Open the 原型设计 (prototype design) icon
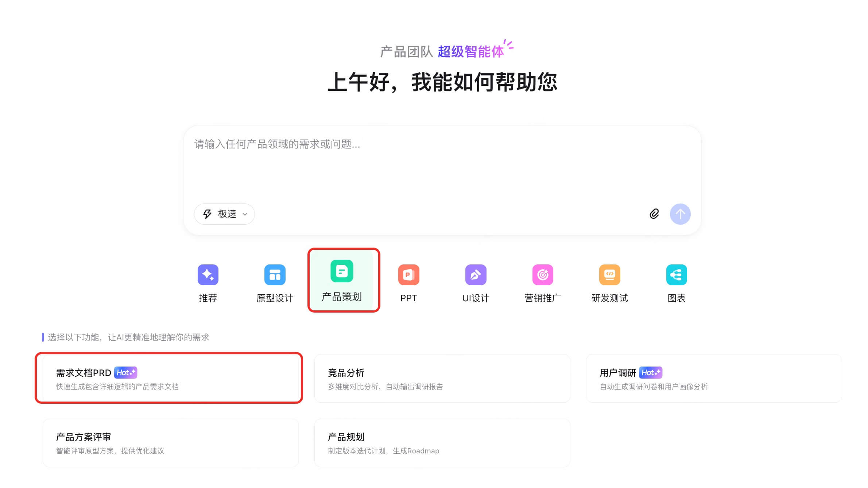Screen dimensions: 868x488 pyautogui.click(x=275, y=275)
